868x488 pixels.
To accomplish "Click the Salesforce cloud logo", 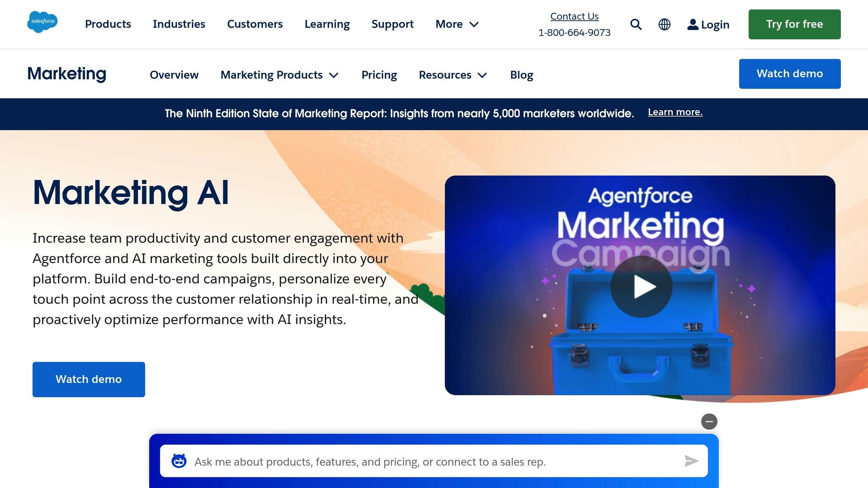I will click(x=42, y=22).
